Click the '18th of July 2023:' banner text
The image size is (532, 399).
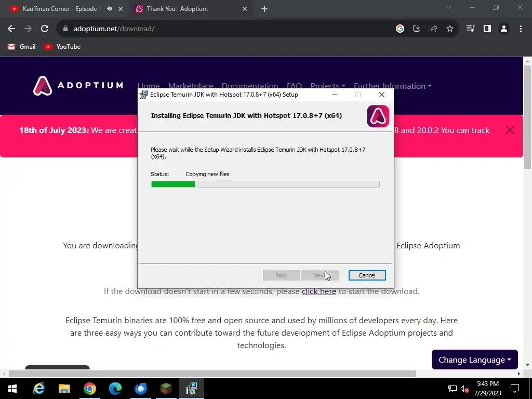(54, 130)
